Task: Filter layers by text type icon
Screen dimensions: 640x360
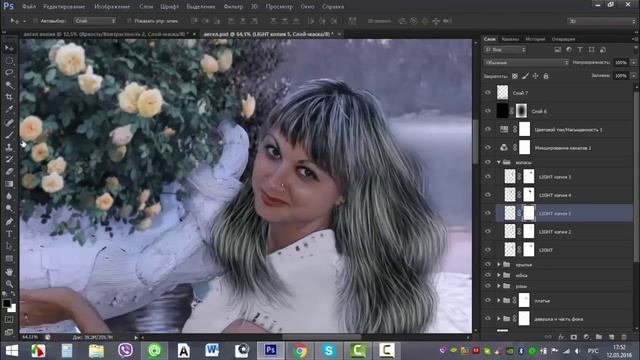Action: [580, 49]
